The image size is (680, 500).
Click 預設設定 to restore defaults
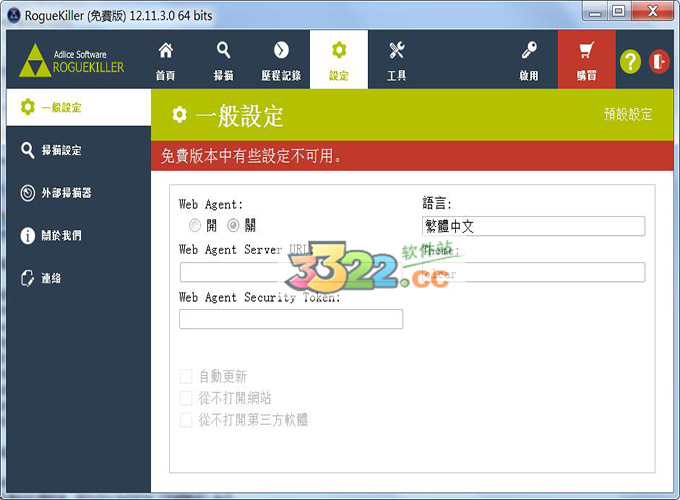click(x=628, y=114)
